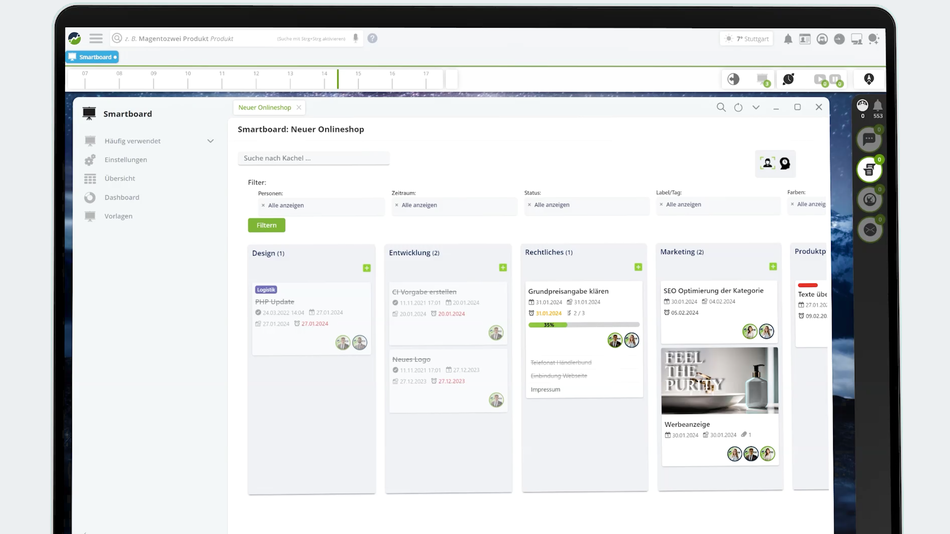The height and width of the screenshot is (534, 950).
Task: Expand the window options chevron
Action: (756, 107)
